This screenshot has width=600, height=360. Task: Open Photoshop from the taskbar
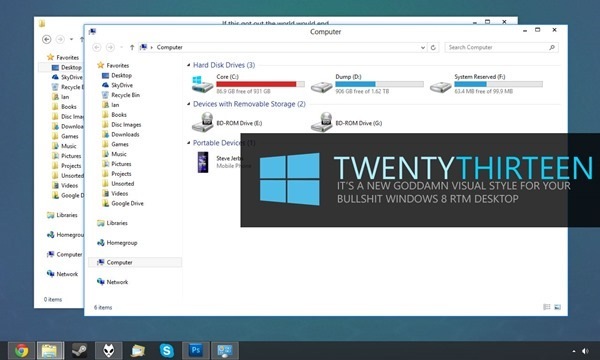(x=196, y=350)
